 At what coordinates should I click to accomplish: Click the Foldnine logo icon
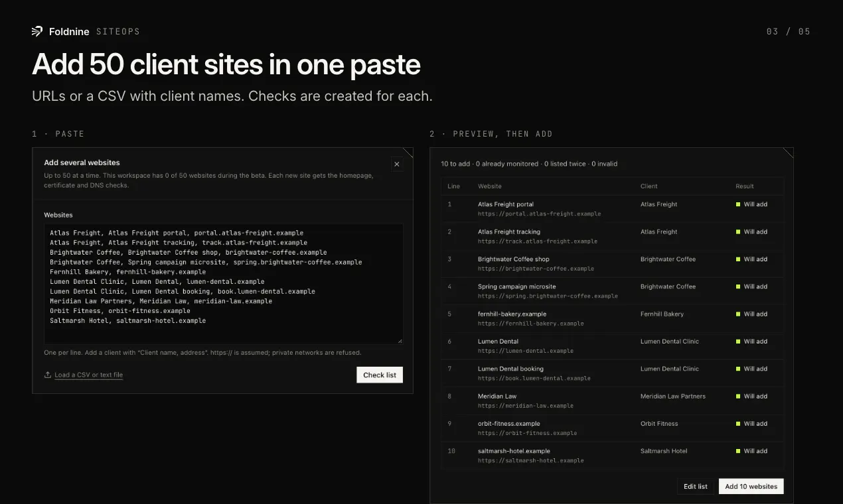coord(37,31)
